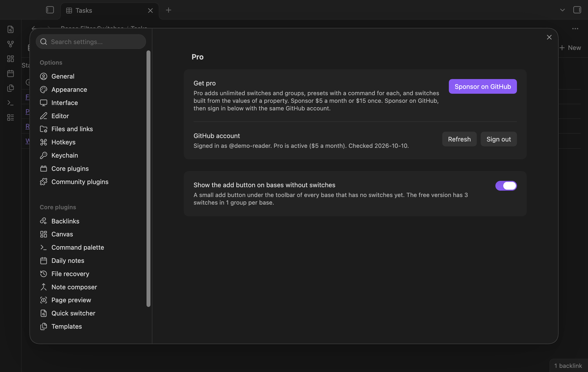Viewport: 588px width, 372px height.
Task: Navigate back with the arrow icon
Action: tap(33, 28)
